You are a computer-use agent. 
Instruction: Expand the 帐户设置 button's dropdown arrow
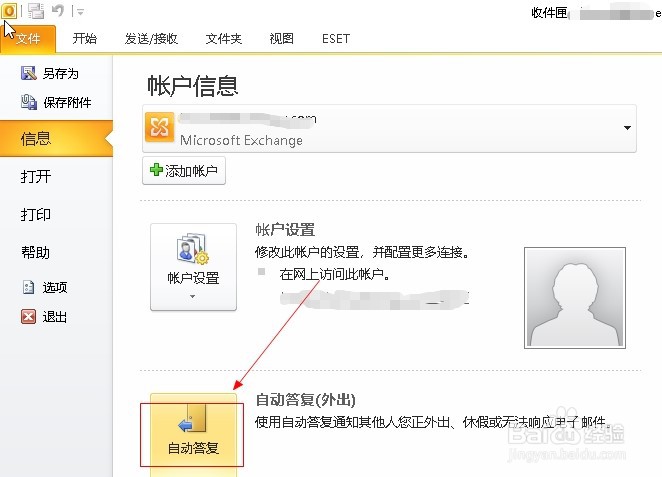[193, 297]
